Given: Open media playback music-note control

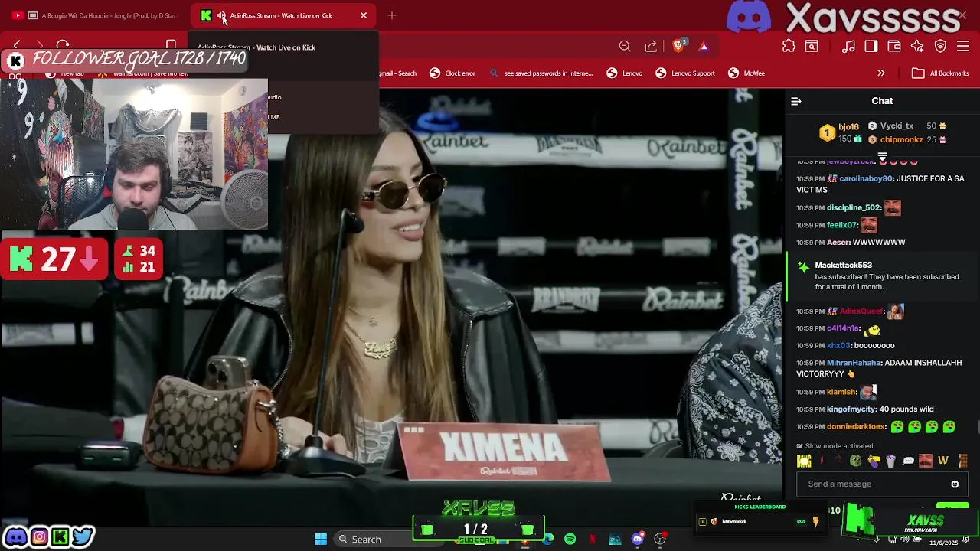Looking at the screenshot, I should pos(848,47).
